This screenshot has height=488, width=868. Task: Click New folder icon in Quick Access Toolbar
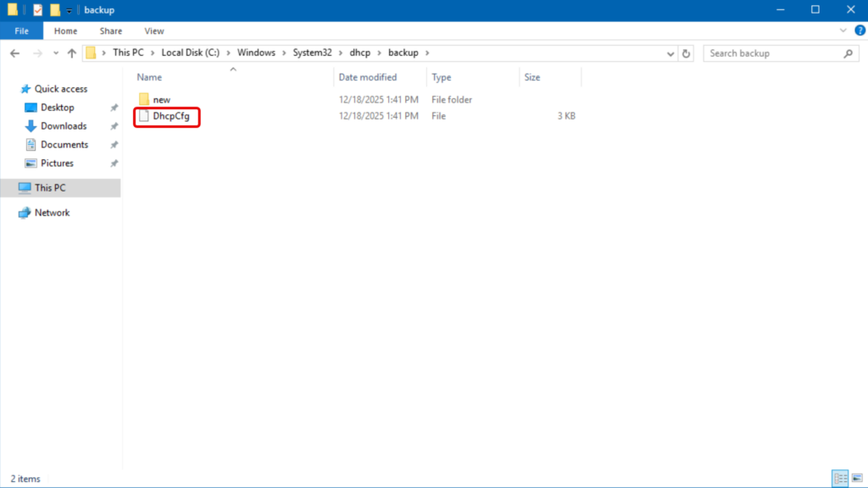(55, 10)
